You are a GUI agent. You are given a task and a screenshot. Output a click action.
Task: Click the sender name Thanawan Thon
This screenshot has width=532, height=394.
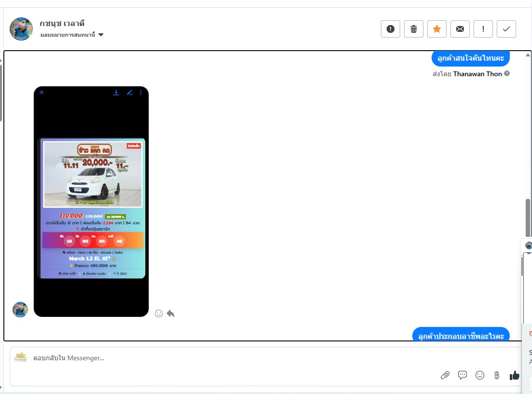[477, 74]
